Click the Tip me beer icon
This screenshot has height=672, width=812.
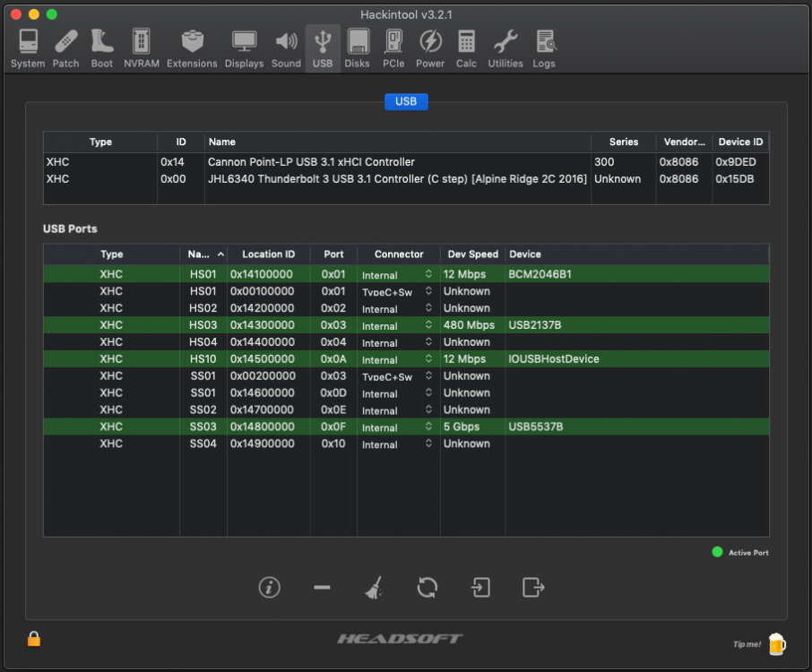pos(777,644)
